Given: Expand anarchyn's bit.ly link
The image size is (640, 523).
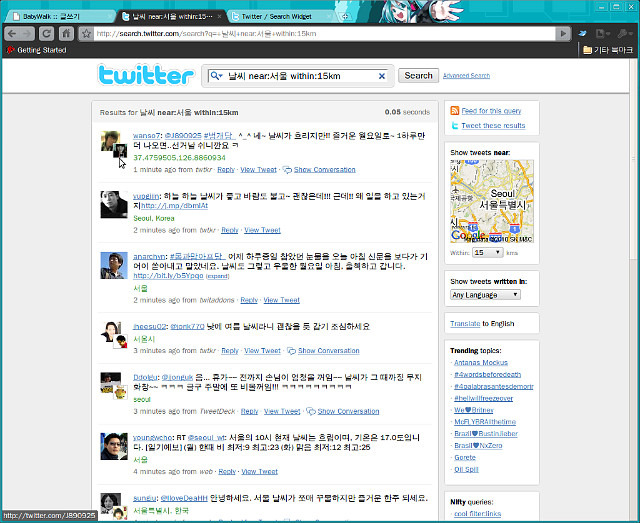Looking at the screenshot, I should [x=218, y=276].
